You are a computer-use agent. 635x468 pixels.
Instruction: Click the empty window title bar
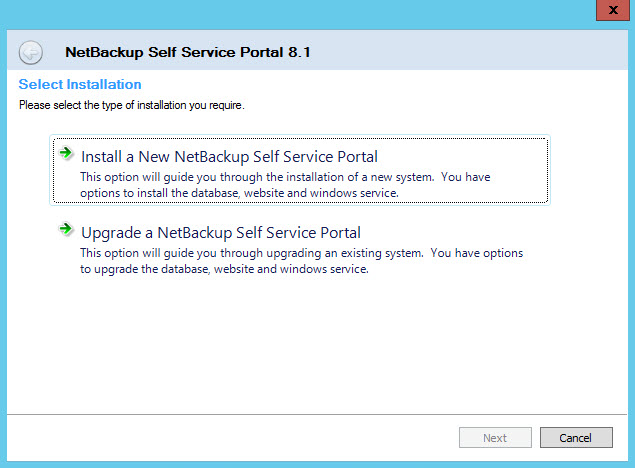click(300, 10)
